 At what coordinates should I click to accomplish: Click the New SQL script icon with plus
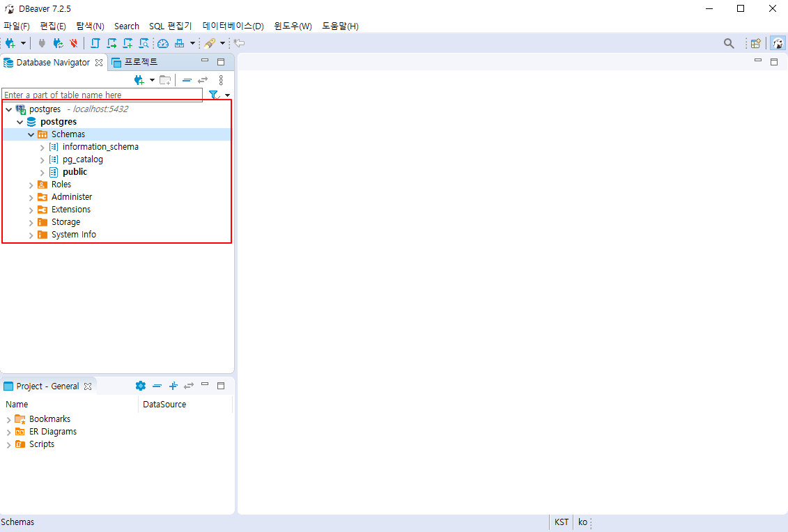point(128,43)
